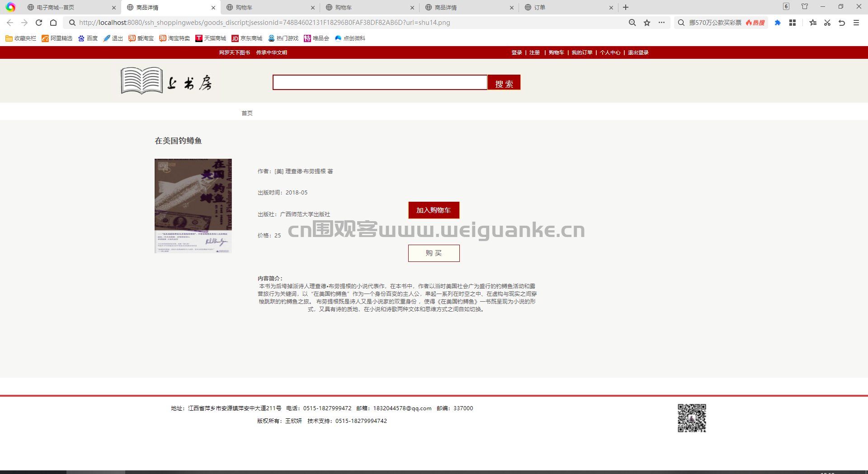The width and height of the screenshot is (868, 474).
Task: Go to the browser home page icon
Action: coord(53,23)
